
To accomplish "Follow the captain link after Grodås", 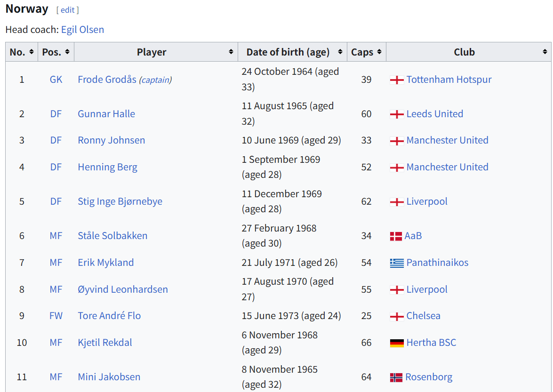I will click(x=155, y=80).
